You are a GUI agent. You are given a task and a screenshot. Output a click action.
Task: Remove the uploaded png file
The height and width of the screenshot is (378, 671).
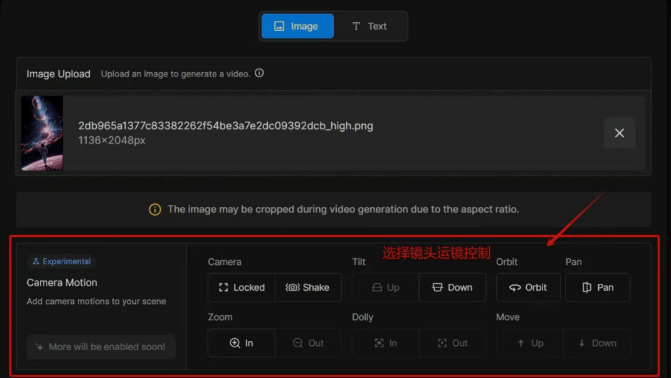pyautogui.click(x=619, y=133)
